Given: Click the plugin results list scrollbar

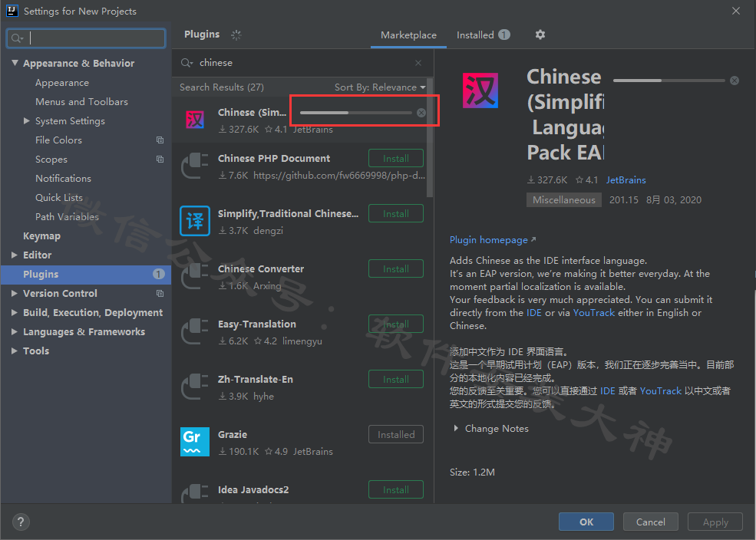Looking at the screenshot, I should coord(430,139).
